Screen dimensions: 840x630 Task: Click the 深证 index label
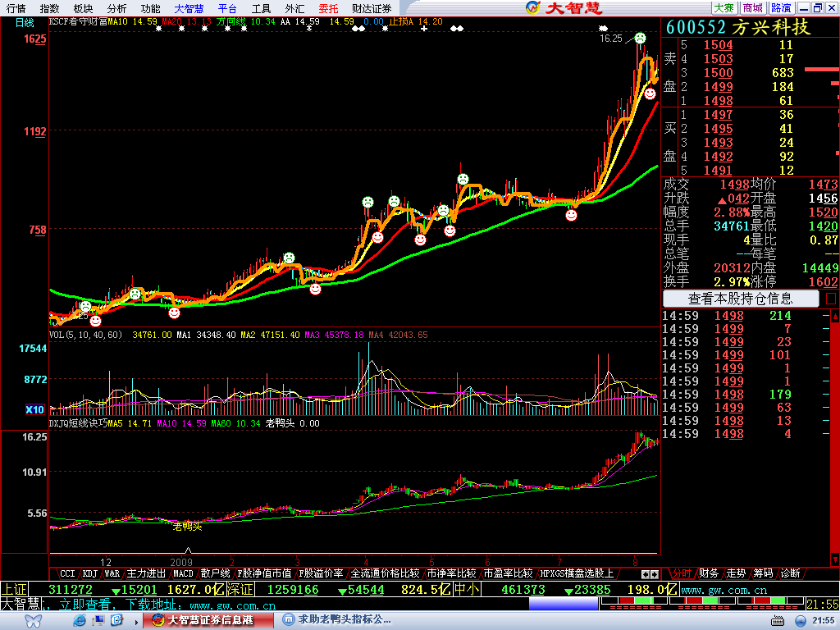[240, 590]
